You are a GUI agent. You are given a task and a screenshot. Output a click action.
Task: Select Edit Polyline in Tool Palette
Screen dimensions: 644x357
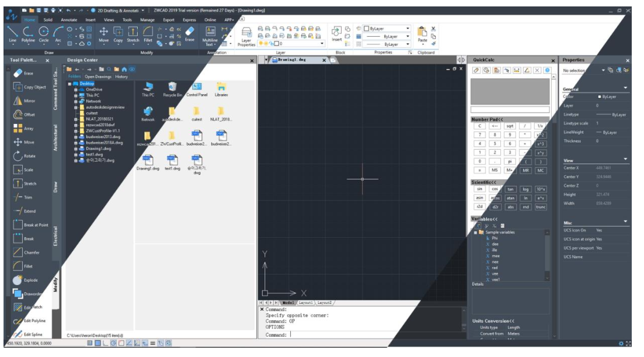30,321
